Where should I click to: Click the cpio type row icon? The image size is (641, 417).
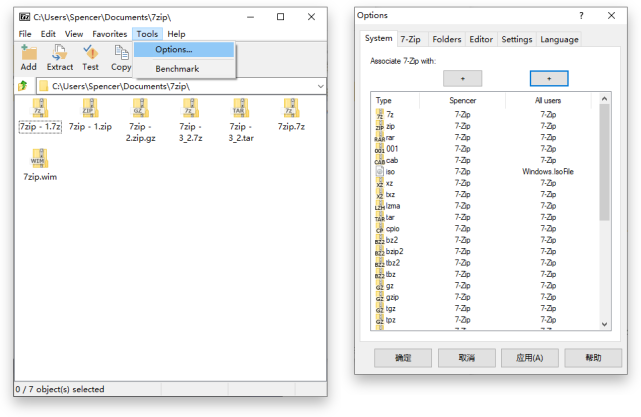380,229
